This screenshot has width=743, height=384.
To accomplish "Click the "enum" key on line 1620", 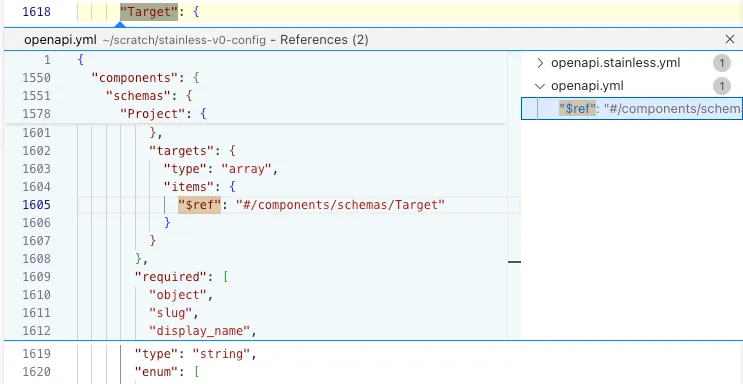I will (156, 372).
